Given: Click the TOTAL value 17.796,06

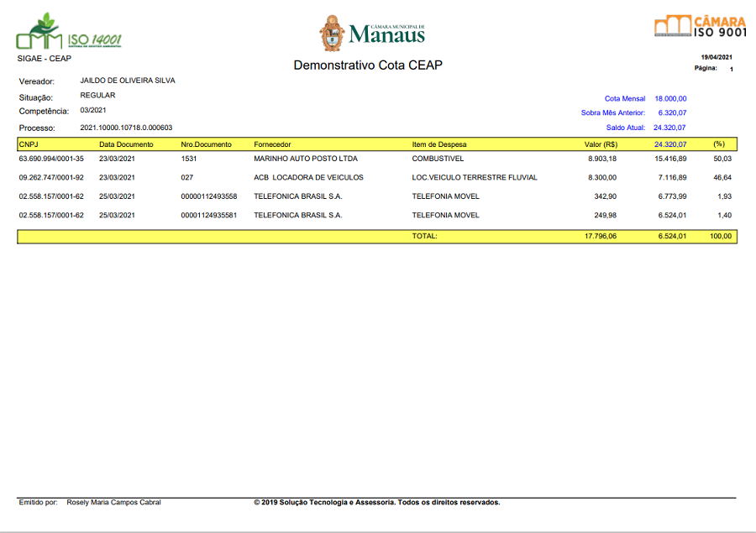Looking at the screenshot, I should tap(600, 237).
